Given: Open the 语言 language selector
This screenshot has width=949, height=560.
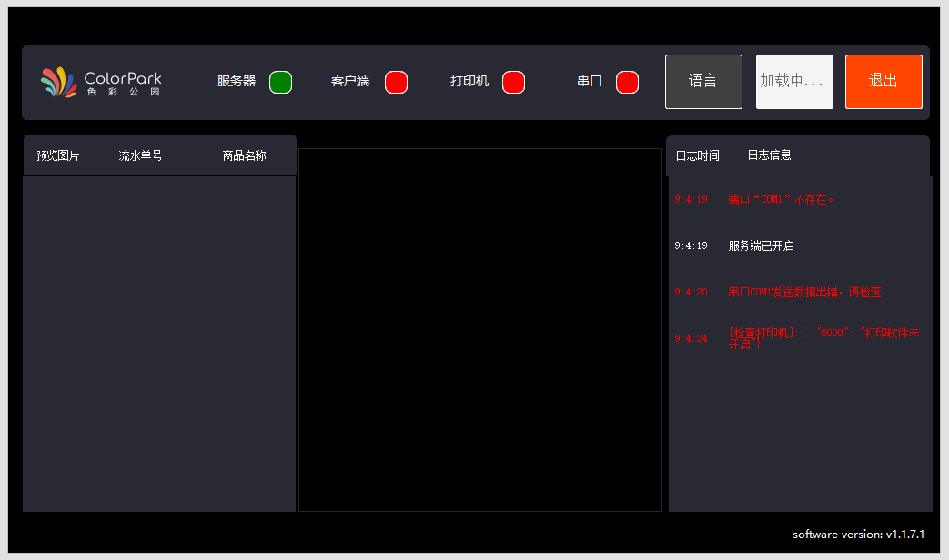Looking at the screenshot, I should pyautogui.click(x=703, y=82).
